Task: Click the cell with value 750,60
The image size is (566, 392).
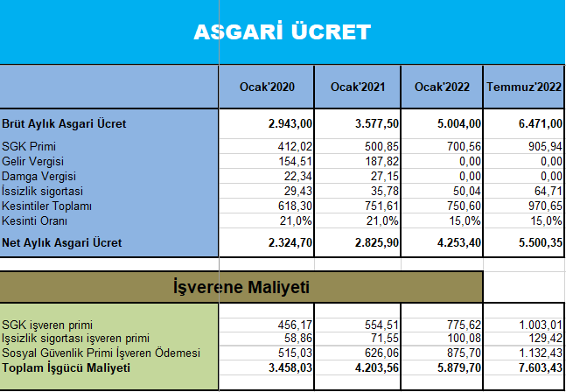Action: [x=442, y=206]
